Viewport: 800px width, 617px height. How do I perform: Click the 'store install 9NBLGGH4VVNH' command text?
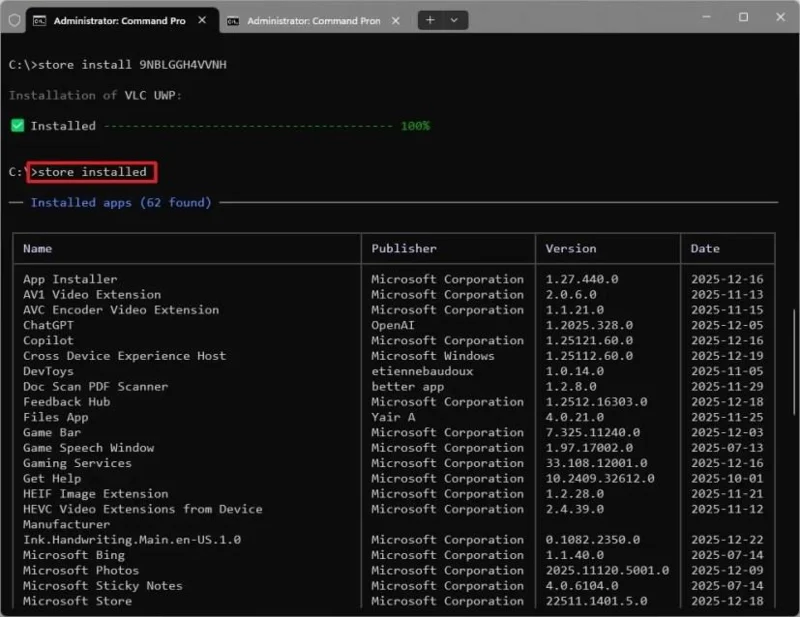pyautogui.click(x=132, y=65)
